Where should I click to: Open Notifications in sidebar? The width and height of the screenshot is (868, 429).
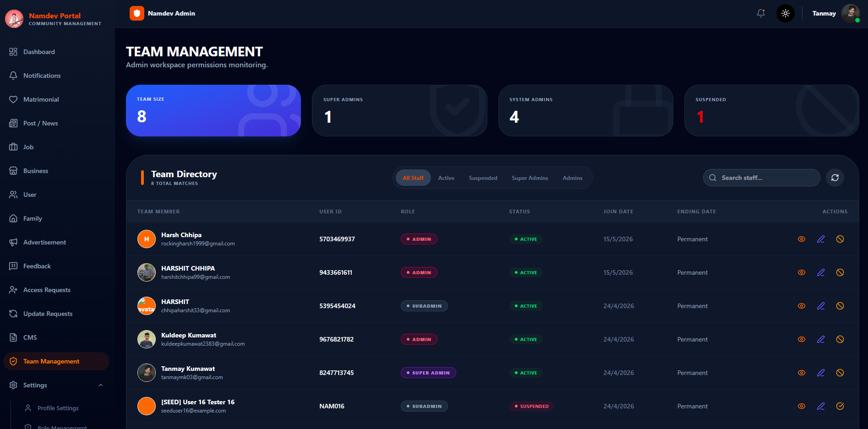point(56,76)
